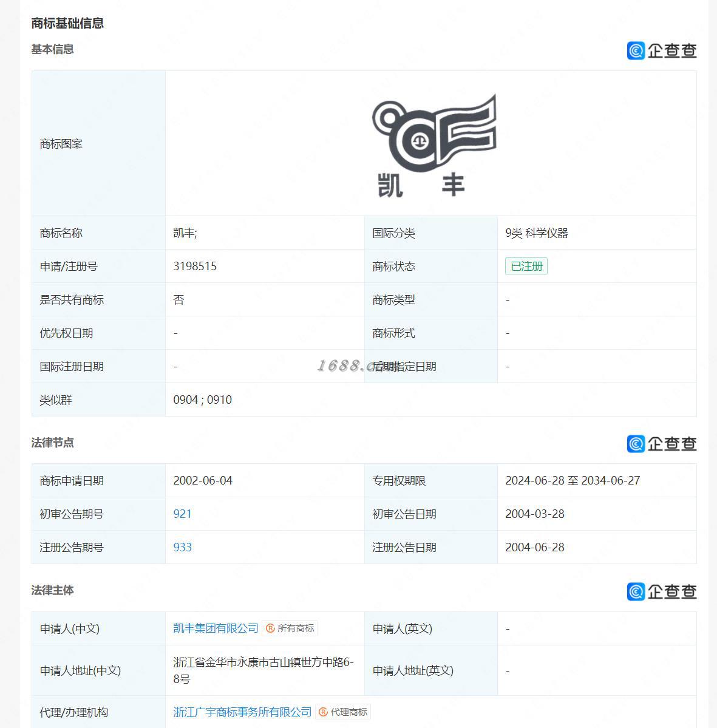Select registration number 3198515
The image size is (717, 728).
coord(195,266)
